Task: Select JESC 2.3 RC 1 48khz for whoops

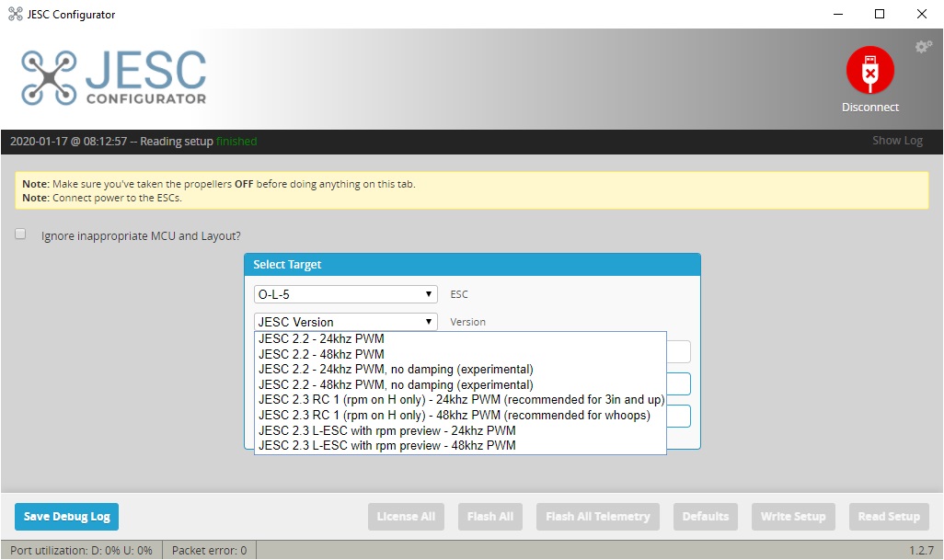Action: [460, 416]
